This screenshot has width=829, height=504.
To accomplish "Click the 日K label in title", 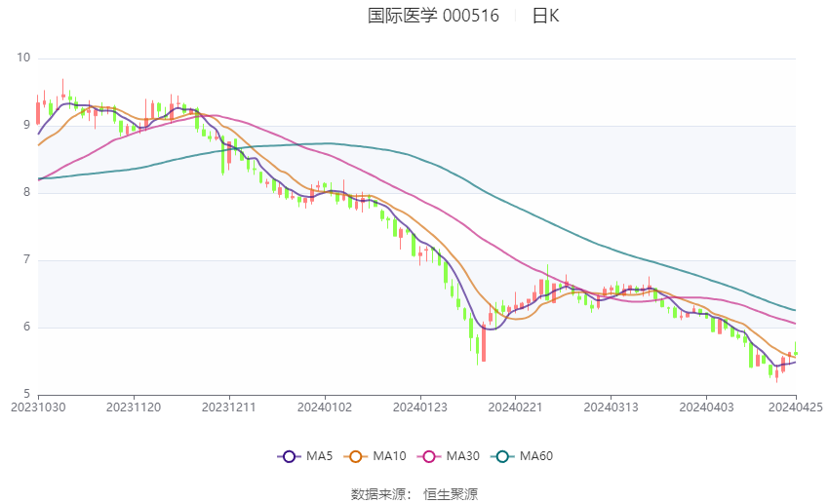I will [545, 16].
